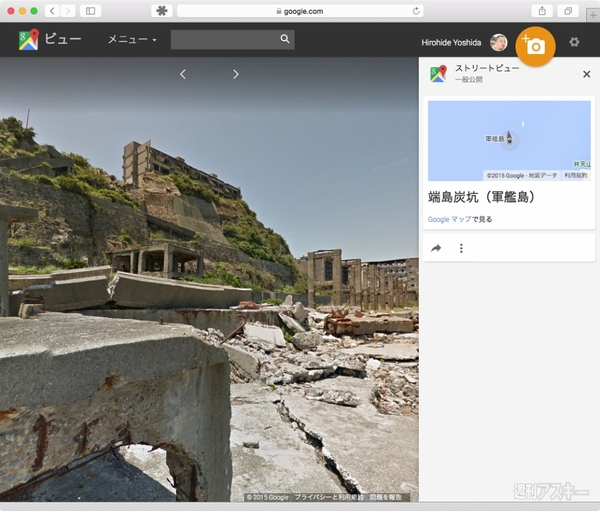Open the Google マップ link
Viewport: 600px width, 511px height.
click(x=450, y=219)
